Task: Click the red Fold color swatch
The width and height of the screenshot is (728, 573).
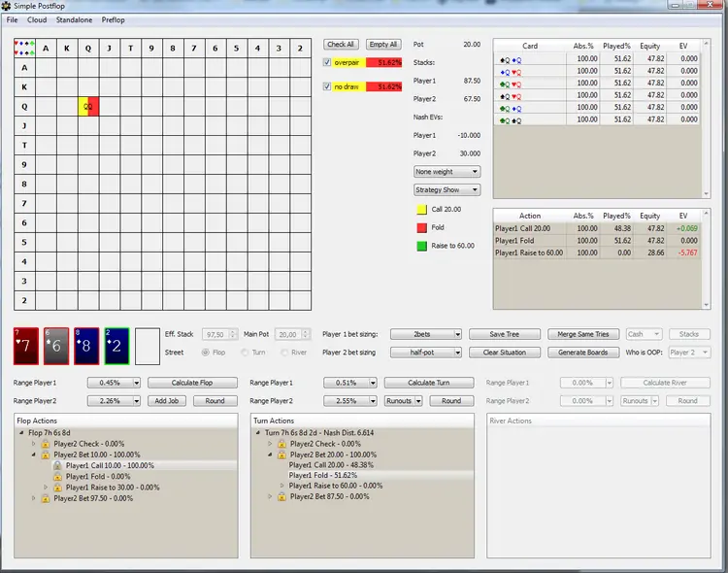Action: (421, 227)
